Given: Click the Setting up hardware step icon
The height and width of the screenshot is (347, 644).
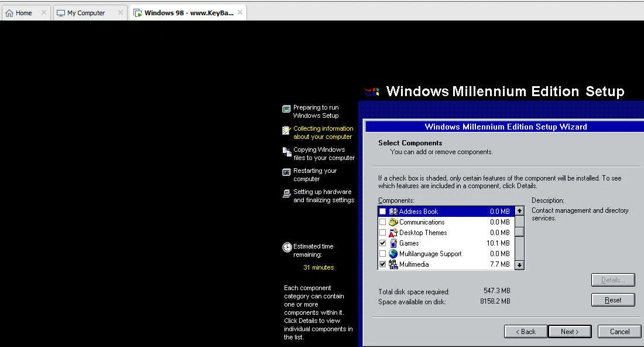Looking at the screenshot, I should [287, 193].
